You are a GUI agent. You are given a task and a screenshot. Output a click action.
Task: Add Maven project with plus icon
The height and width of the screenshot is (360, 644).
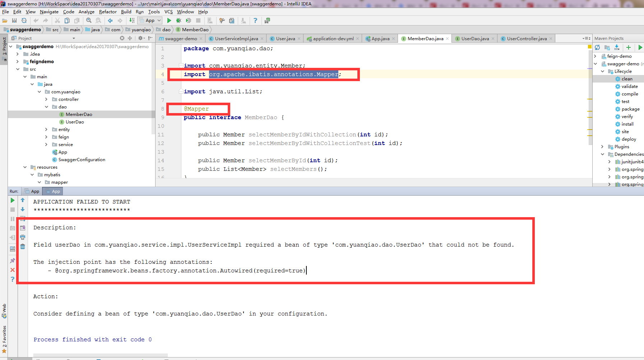[x=629, y=47]
